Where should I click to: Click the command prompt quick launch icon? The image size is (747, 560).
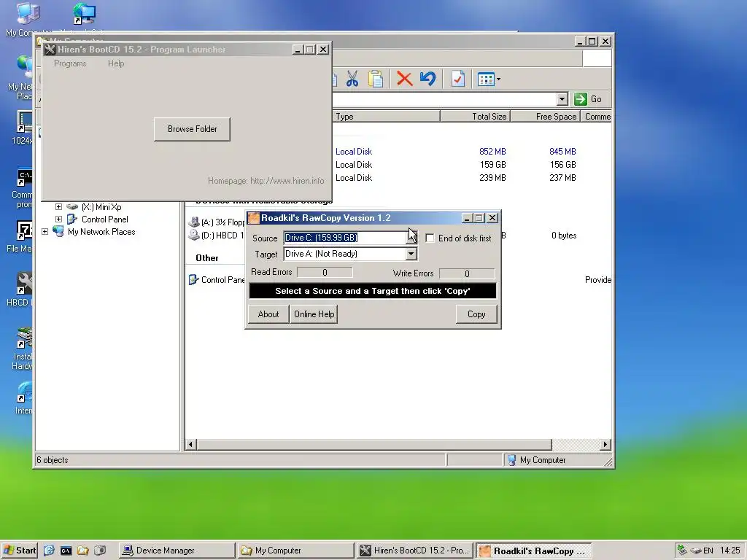click(66, 551)
